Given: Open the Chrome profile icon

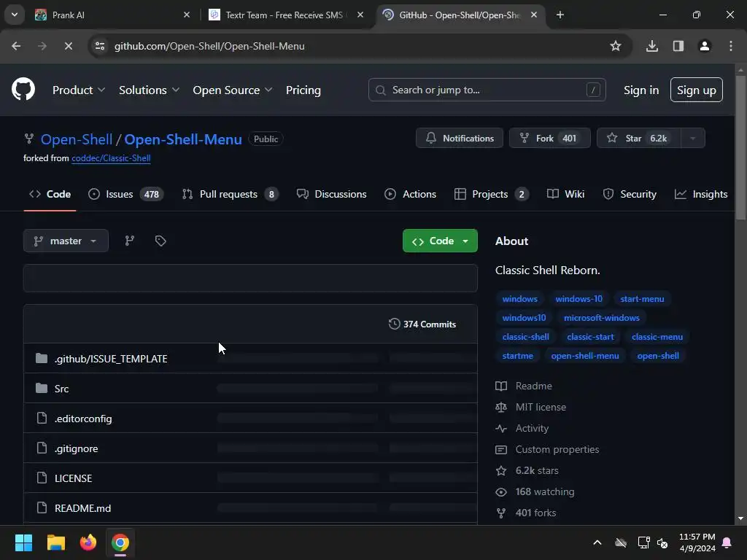Looking at the screenshot, I should 705,46.
